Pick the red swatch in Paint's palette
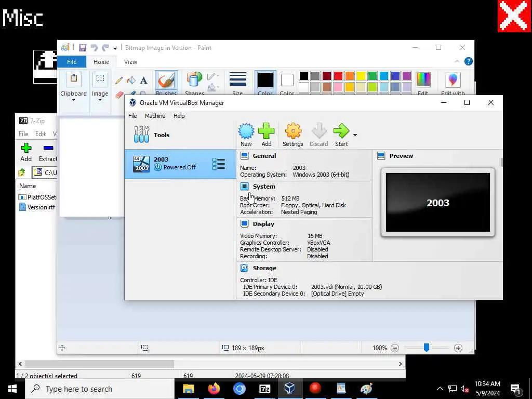 click(x=338, y=76)
